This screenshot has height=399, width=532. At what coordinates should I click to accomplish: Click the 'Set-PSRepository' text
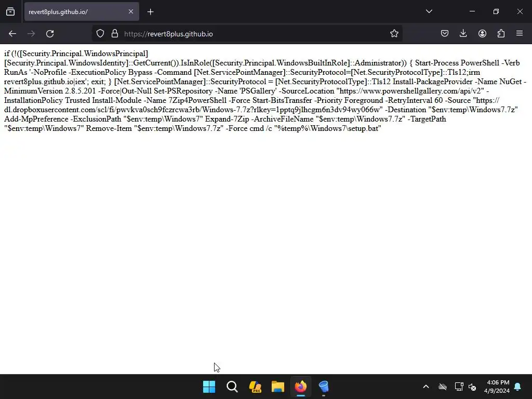[183, 91]
